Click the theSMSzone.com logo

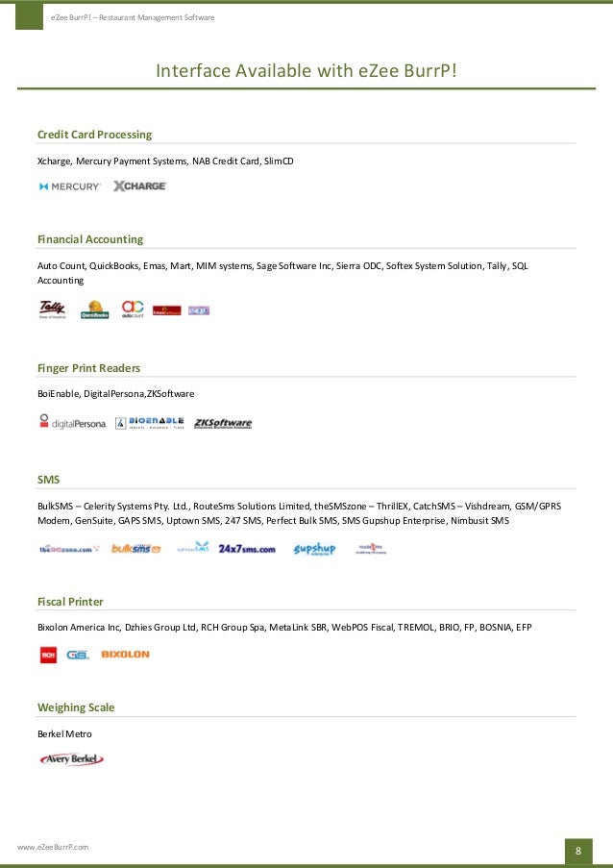tap(69, 549)
